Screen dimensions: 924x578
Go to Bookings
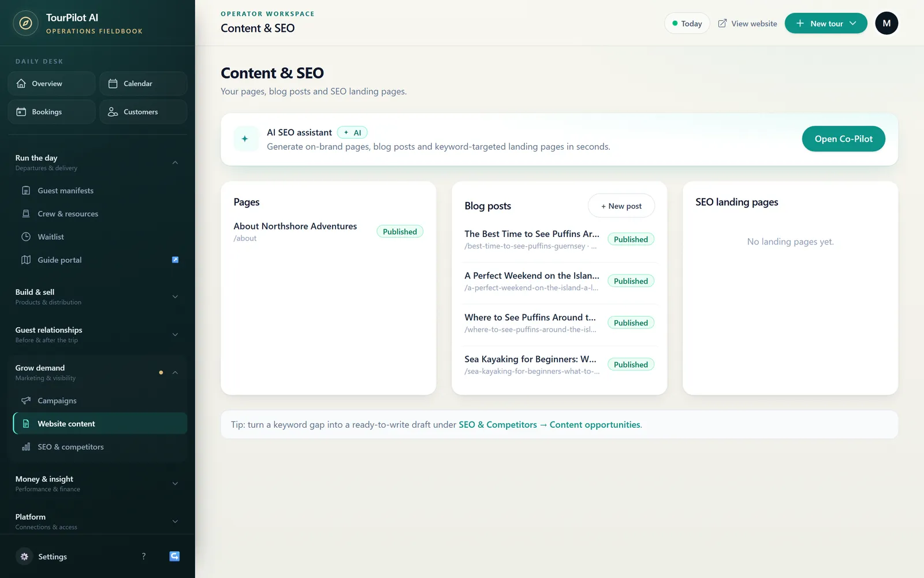tap(52, 112)
